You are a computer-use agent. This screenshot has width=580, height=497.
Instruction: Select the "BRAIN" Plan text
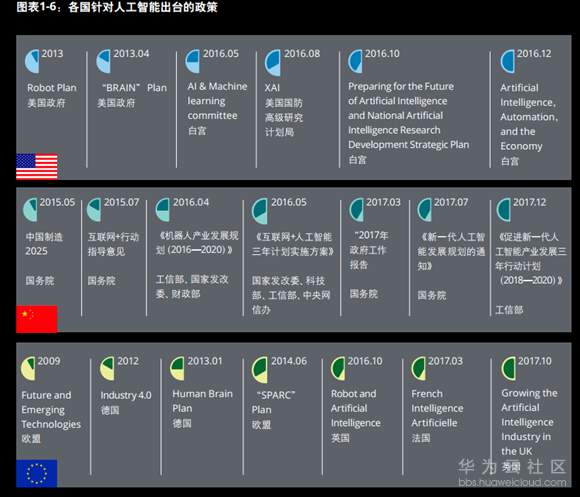134,88
